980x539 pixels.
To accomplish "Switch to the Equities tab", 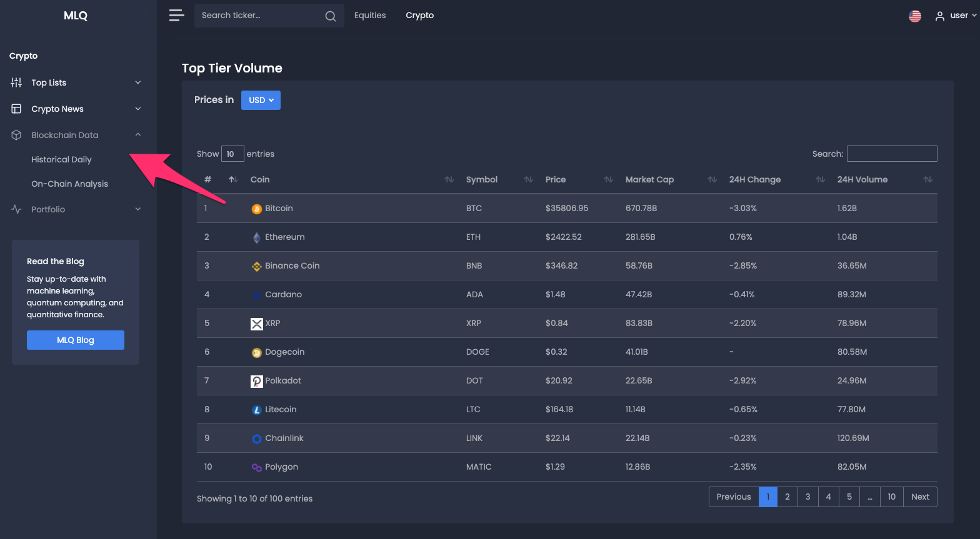I will [x=370, y=15].
